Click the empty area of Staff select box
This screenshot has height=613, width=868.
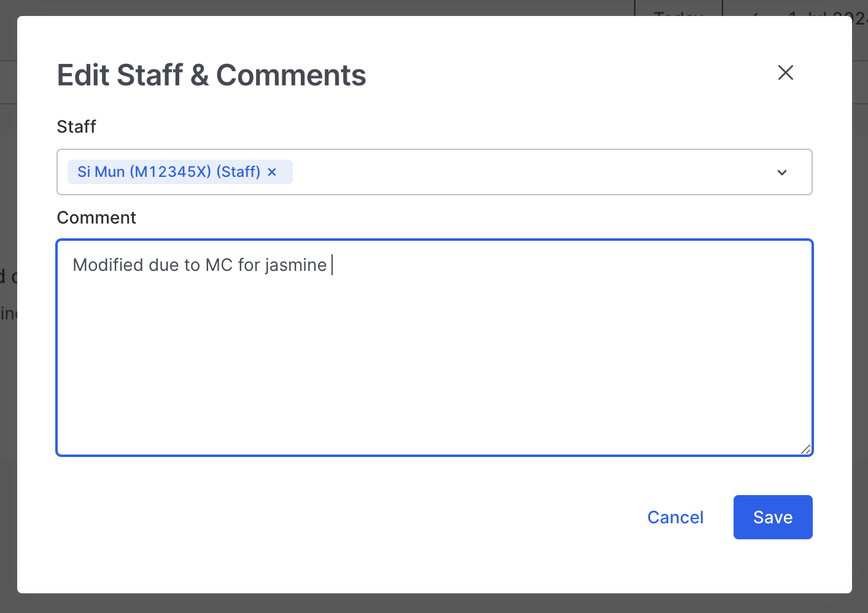point(522,172)
